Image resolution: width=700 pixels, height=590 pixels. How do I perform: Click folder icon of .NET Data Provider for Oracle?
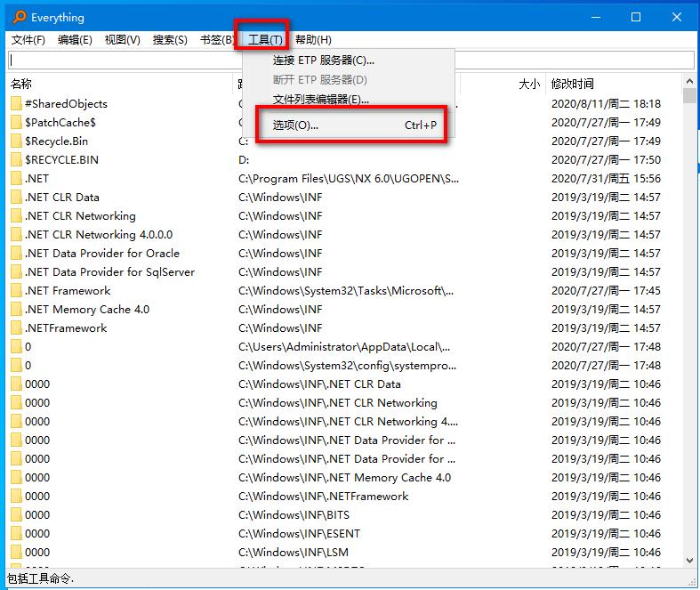[x=16, y=254]
